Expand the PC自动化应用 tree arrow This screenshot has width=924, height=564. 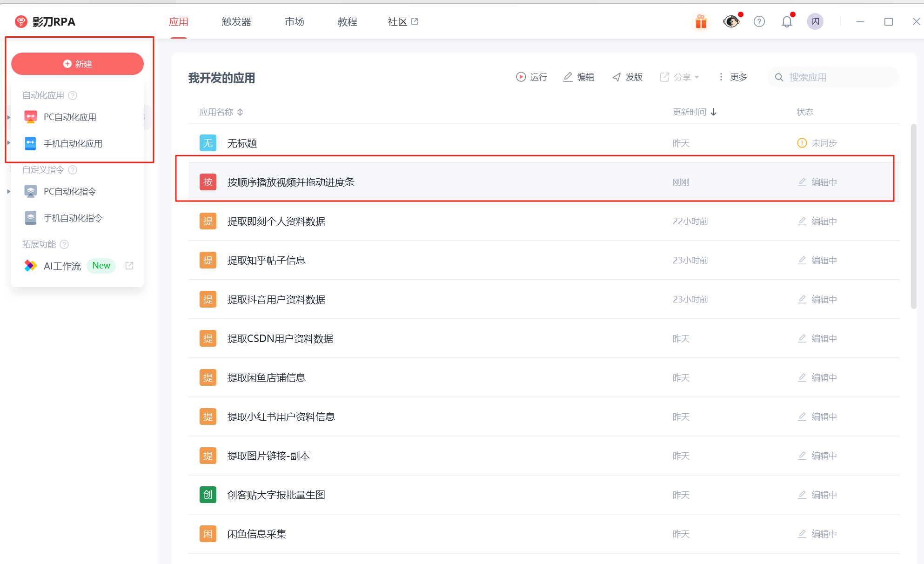pyautogui.click(x=9, y=117)
